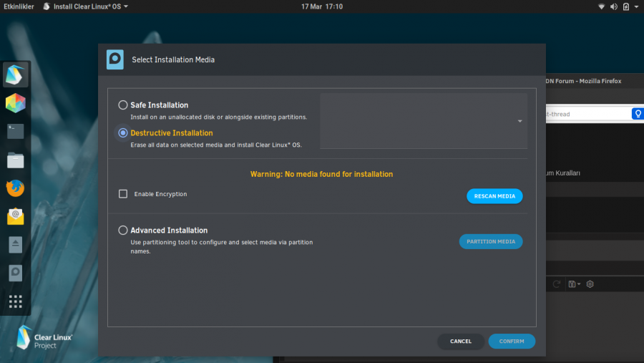Open the save dropdown arrow in Firefox toolbar
644x363 pixels.
pyautogui.click(x=578, y=284)
